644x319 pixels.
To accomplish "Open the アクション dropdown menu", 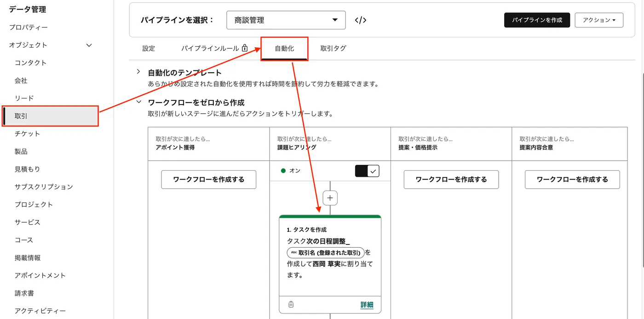I will tap(599, 20).
